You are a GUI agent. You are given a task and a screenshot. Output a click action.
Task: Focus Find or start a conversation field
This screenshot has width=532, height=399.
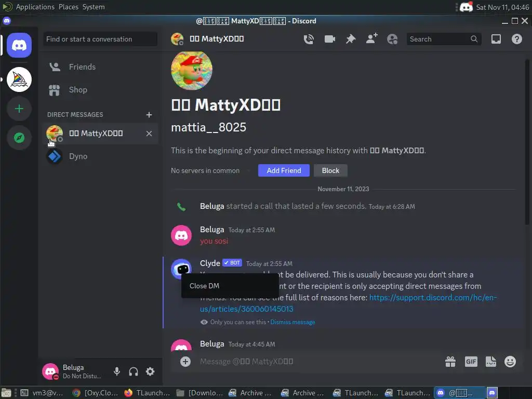coord(100,39)
